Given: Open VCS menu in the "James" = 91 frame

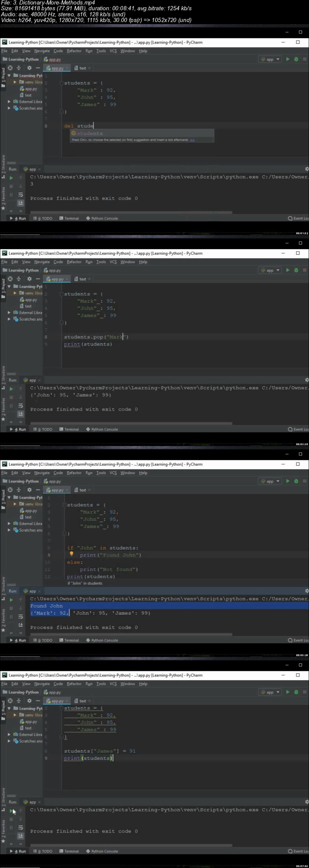Looking at the screenshot, I should (113, 684).
